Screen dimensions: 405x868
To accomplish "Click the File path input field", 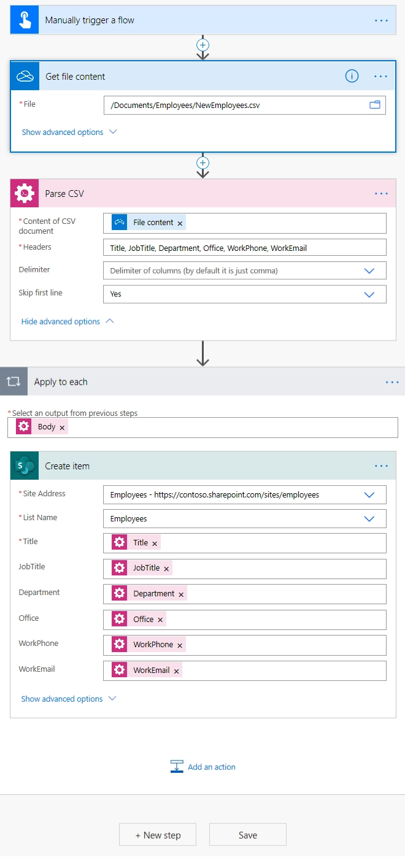I will (245, 105).
